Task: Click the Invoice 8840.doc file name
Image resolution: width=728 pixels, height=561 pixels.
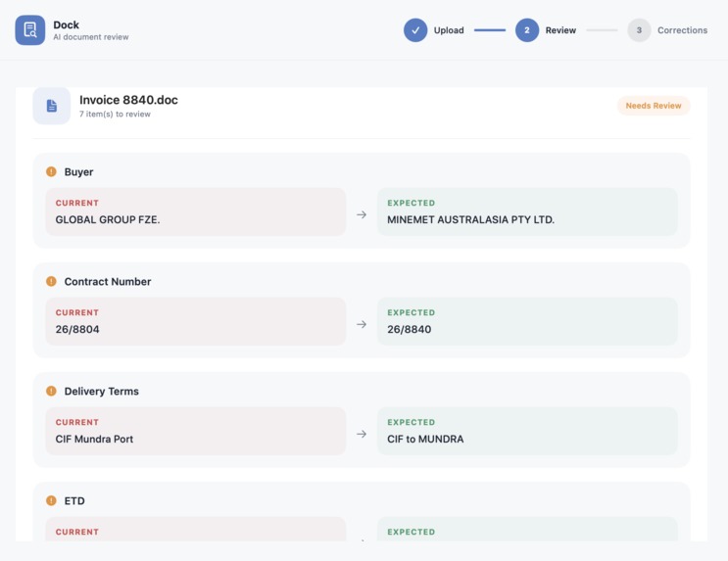Action: (128, 100)
